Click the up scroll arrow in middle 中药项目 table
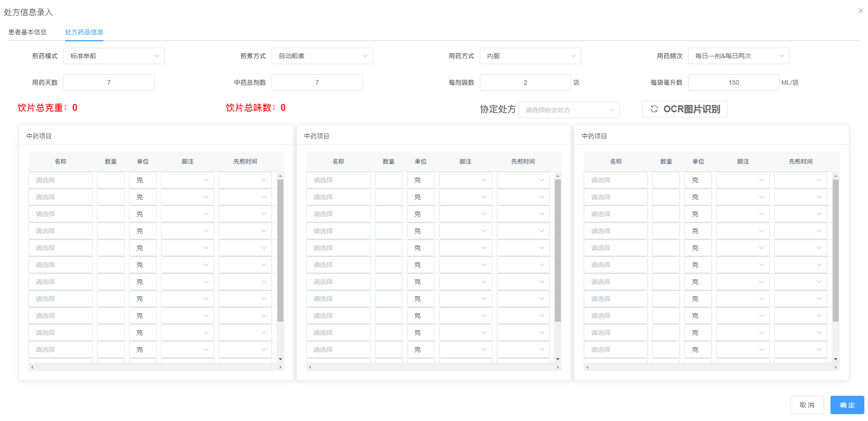The width and height of the screenshot is (868, 421). pos(558,176)
